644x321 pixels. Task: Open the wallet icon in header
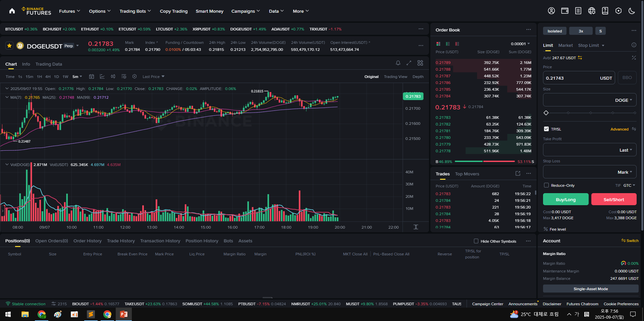point(565,11)
